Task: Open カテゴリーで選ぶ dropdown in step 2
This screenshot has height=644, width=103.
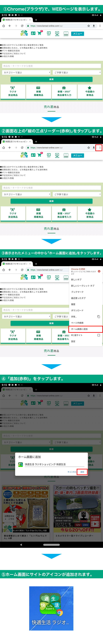Action: [x=26, y=194]
